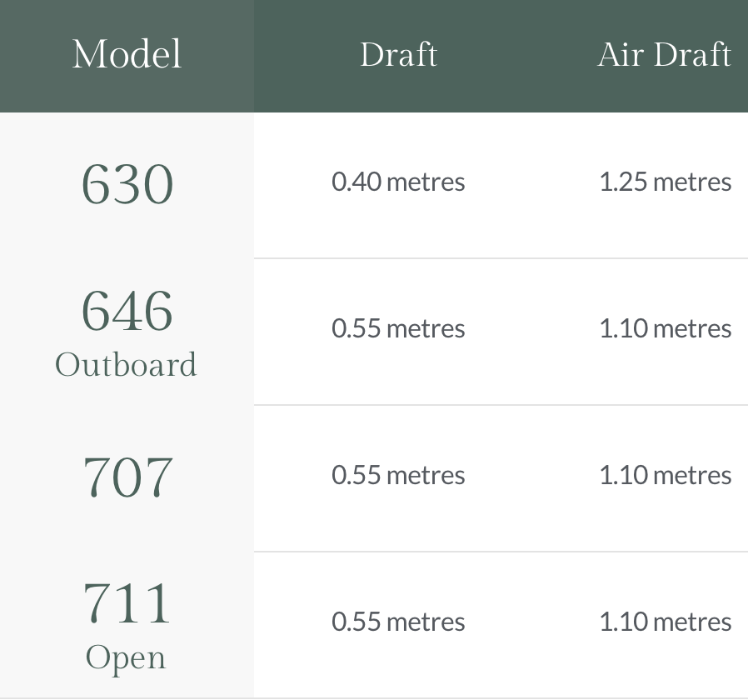748x700 pixels.
Task: Click the divider line between 630 and 646 rows
Action: [500, 258]
